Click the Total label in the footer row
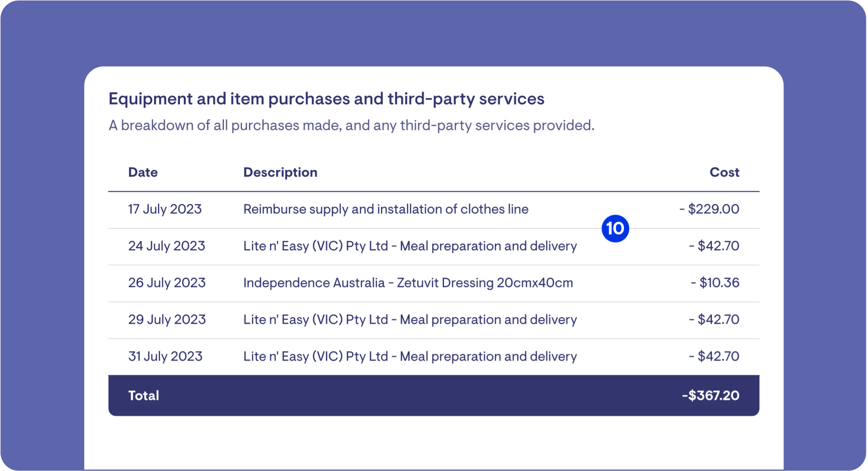This screenshot has width=868, height=471. pos(144,395)
